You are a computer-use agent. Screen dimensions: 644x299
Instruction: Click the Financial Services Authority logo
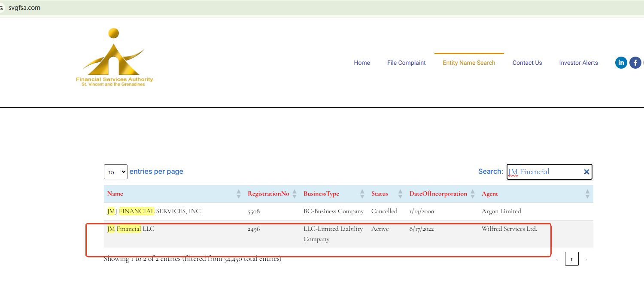tap(114, 57)
